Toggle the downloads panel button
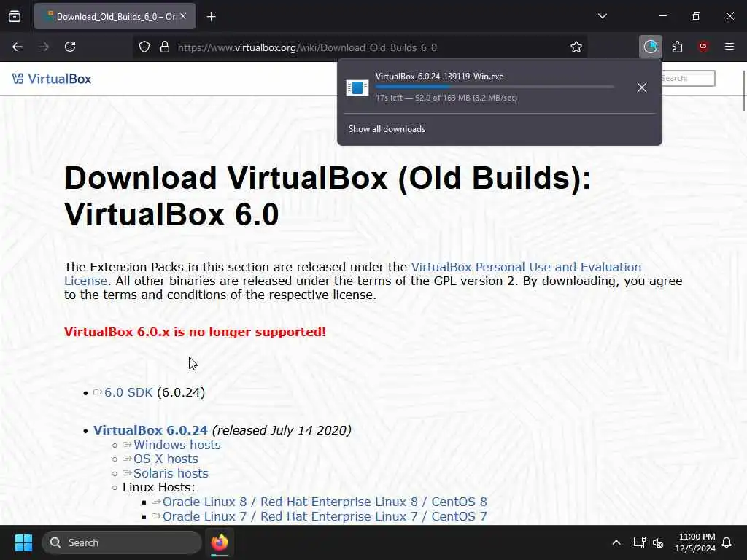The image size is (747, 560). (x=650, y=47)
